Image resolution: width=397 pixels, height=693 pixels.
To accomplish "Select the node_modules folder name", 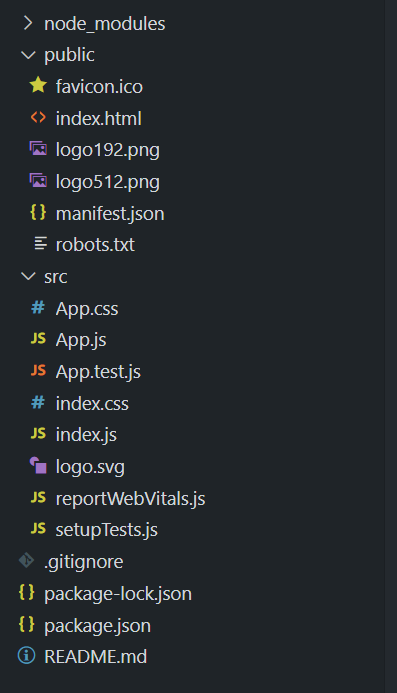I will [105, 24].
